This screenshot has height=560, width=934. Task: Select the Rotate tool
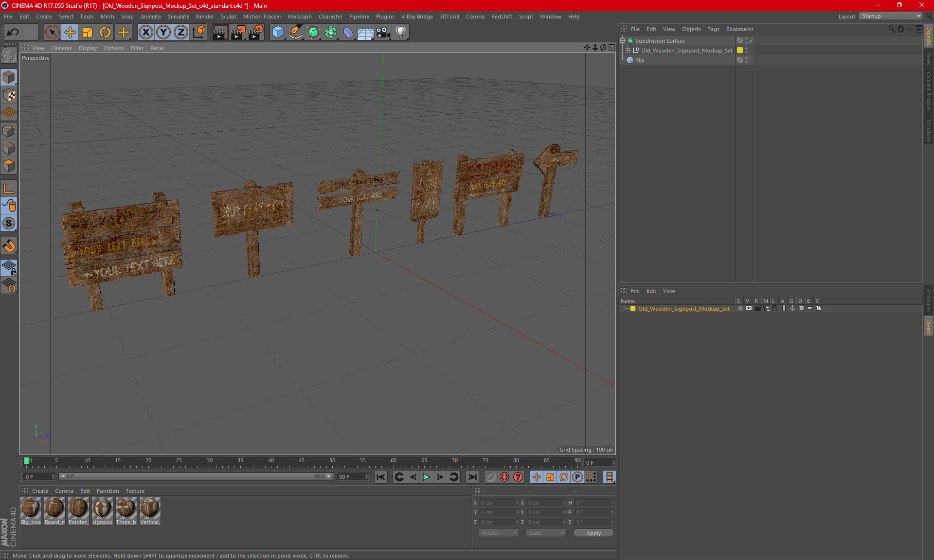(x=105, y=33)
